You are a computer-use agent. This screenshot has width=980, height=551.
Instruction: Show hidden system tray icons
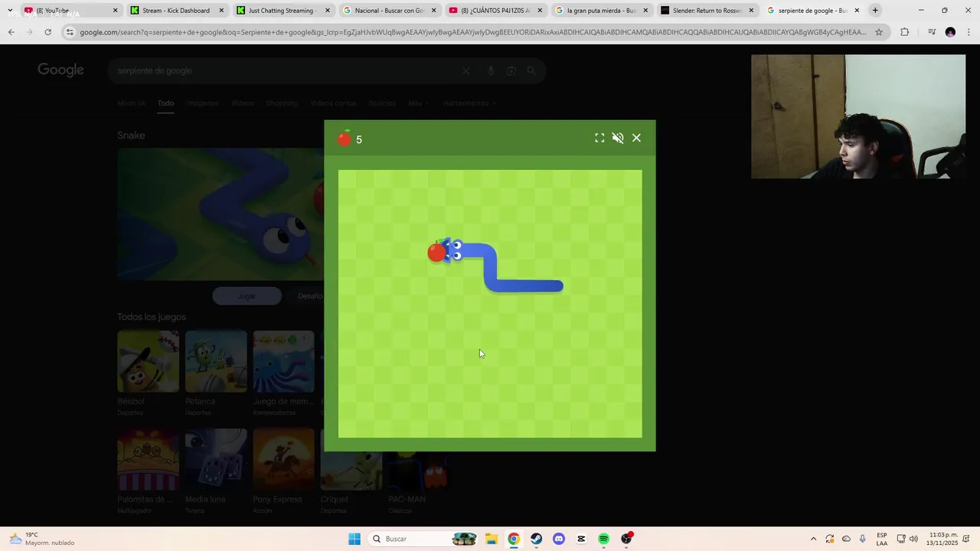tap(813, 539)
